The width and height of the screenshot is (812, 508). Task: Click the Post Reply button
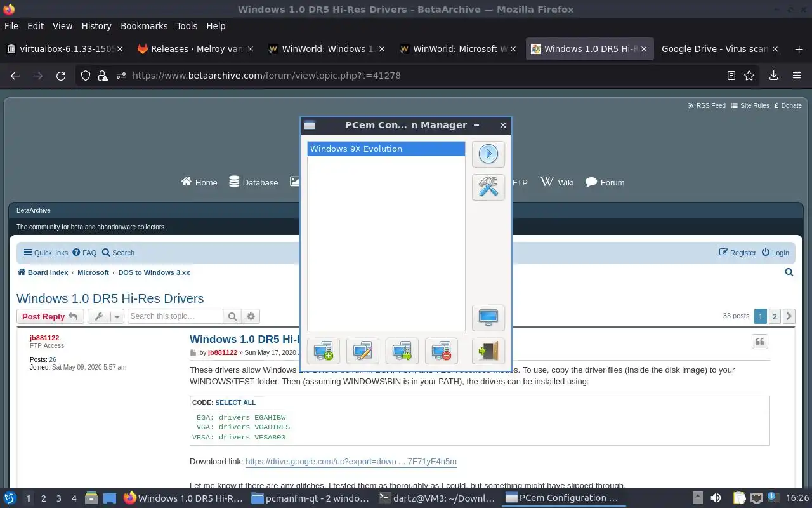click(x=50, y=316)
